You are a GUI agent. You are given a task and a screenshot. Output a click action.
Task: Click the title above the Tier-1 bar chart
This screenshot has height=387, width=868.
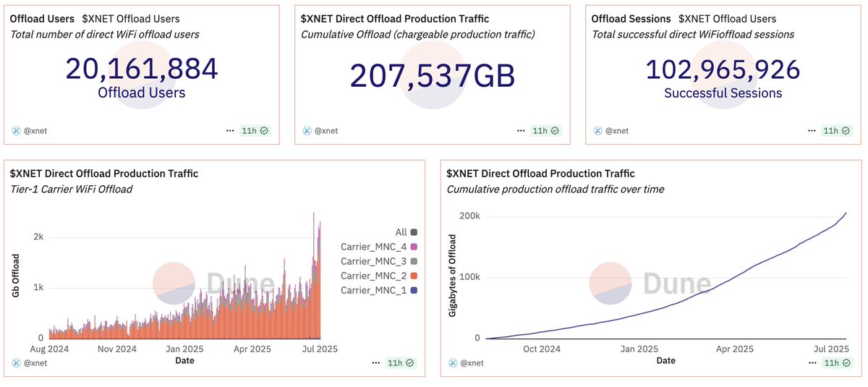tap(104, 174)
